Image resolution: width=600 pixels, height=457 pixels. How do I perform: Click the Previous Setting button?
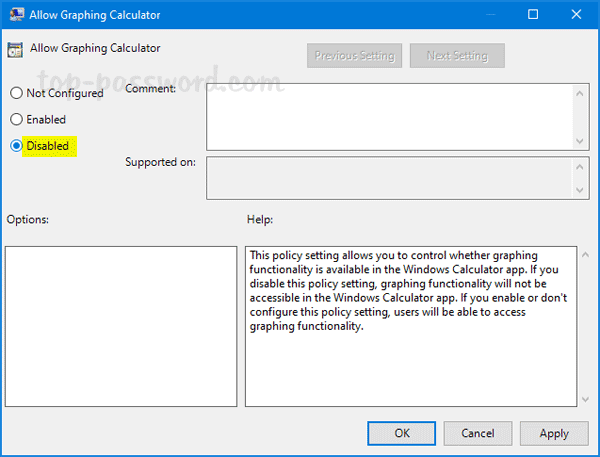354,55
